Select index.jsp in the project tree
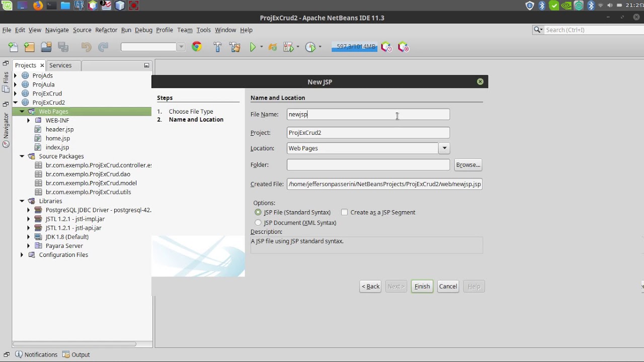The height and width of the screenshot is (362, 644). (57, 147)
